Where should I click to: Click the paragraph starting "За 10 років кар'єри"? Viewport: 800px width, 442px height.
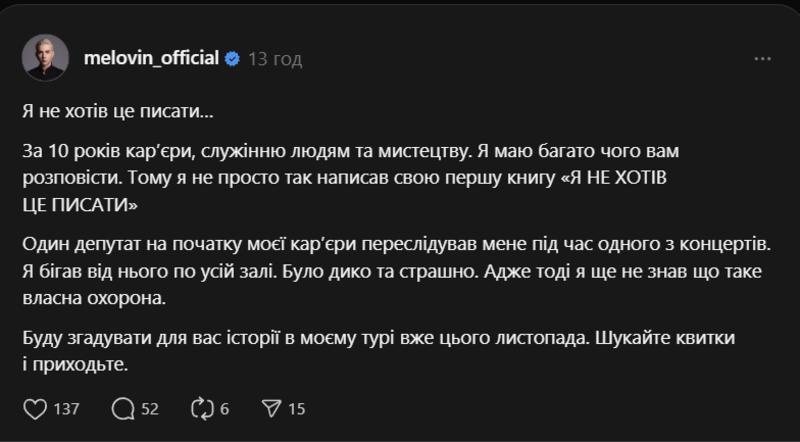[x=300, y=149]
